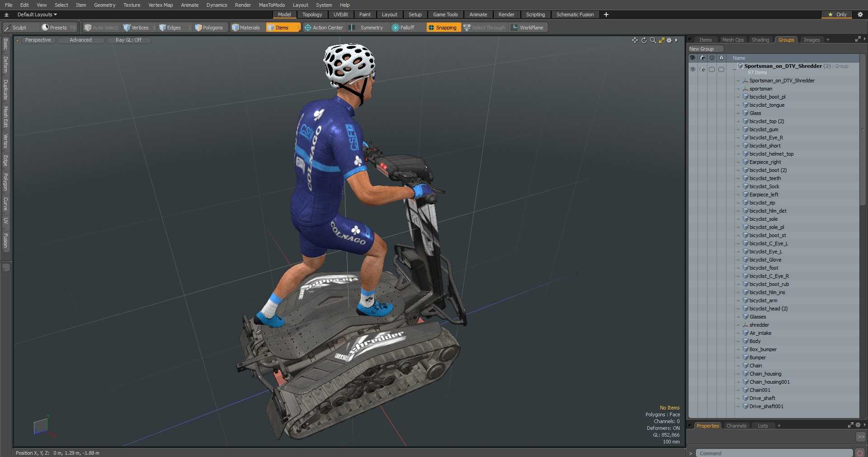The width and height of the screenshot is (868, 457).
Task: Open the Mesh Ops panel tab
Action: (x=733, y=40)
